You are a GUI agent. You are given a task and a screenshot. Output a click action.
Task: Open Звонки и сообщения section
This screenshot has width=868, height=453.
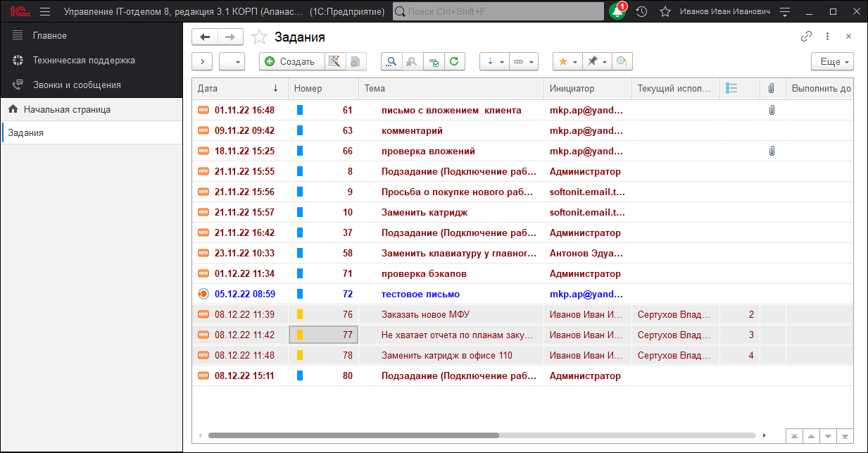click(x=77, y=85)
